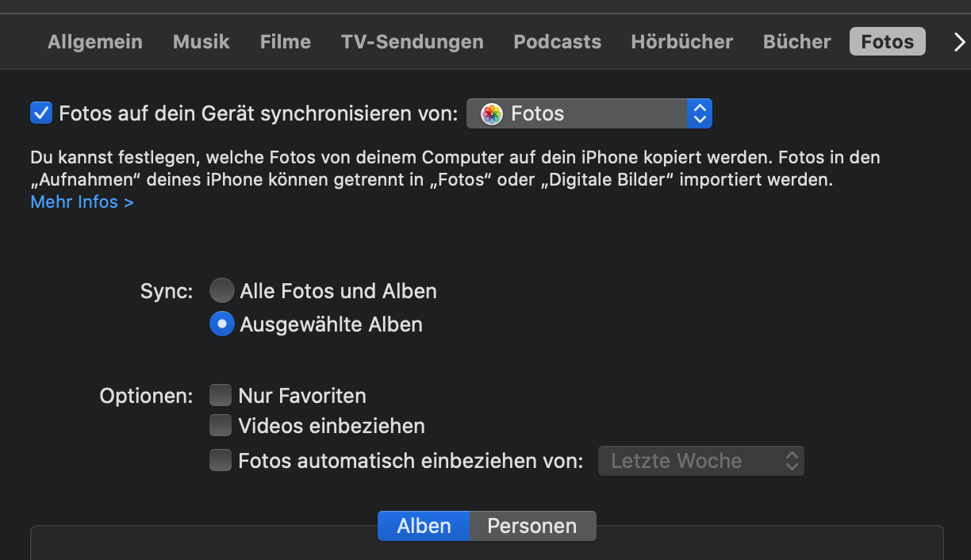Enable Fotos automatisch einbeziehen von
Screen dimensions: 971x560
coord(221,460)
